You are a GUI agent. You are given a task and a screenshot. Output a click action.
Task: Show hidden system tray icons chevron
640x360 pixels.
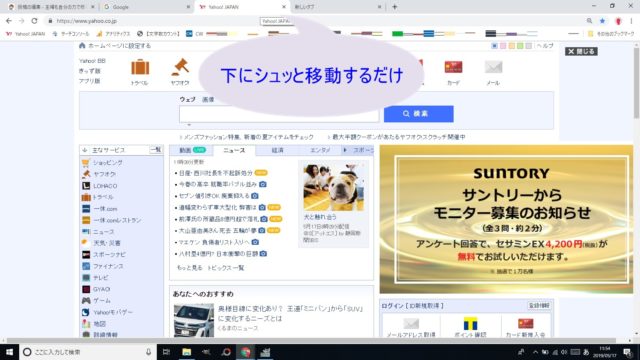535,352
